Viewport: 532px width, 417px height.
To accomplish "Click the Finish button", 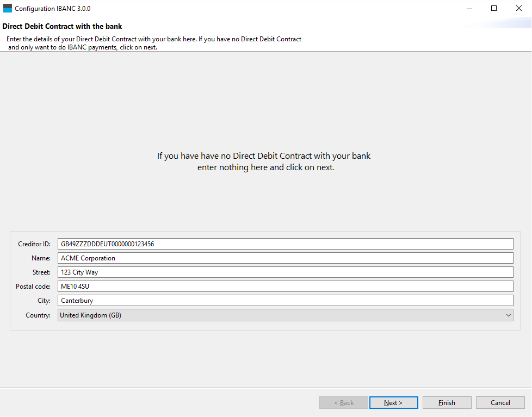I will point(447,402).
